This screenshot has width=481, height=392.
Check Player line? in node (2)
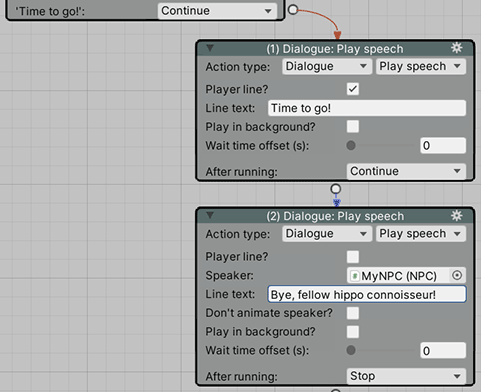coord(353,257)
